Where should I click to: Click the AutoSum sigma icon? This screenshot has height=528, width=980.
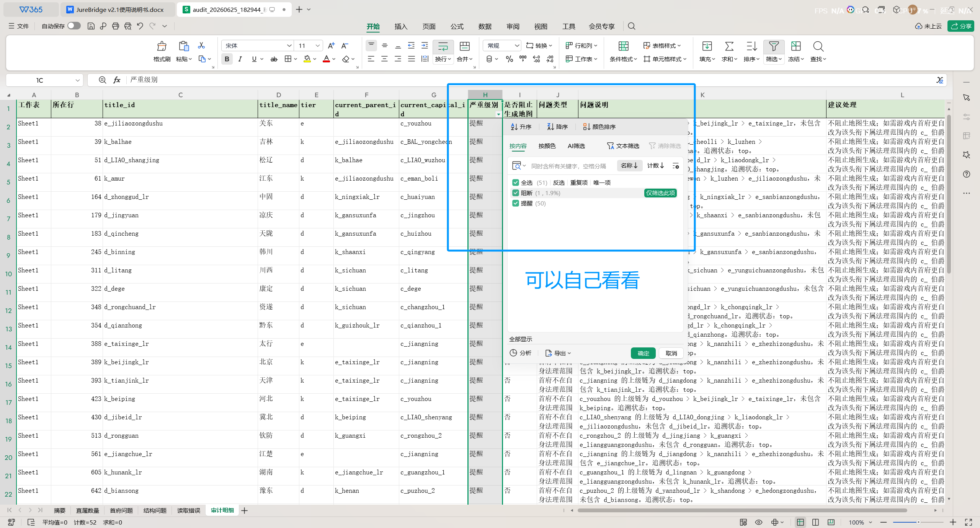(x=729, y=46)
